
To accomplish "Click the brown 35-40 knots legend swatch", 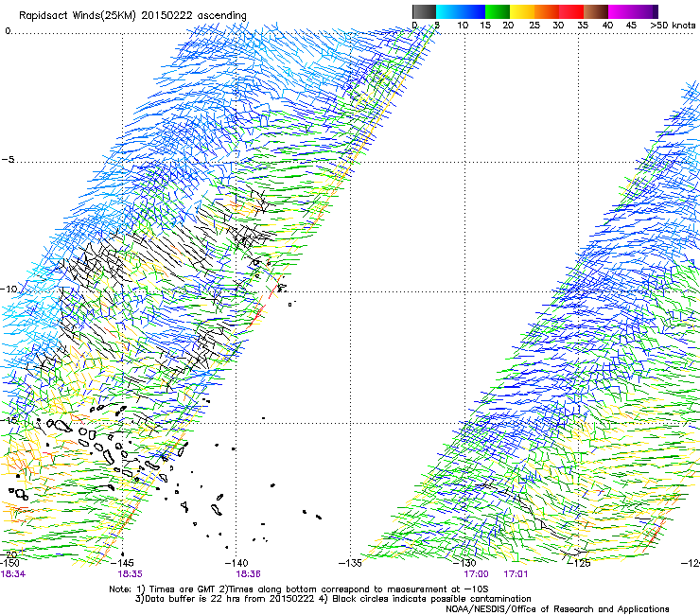I will click(596, 11).
